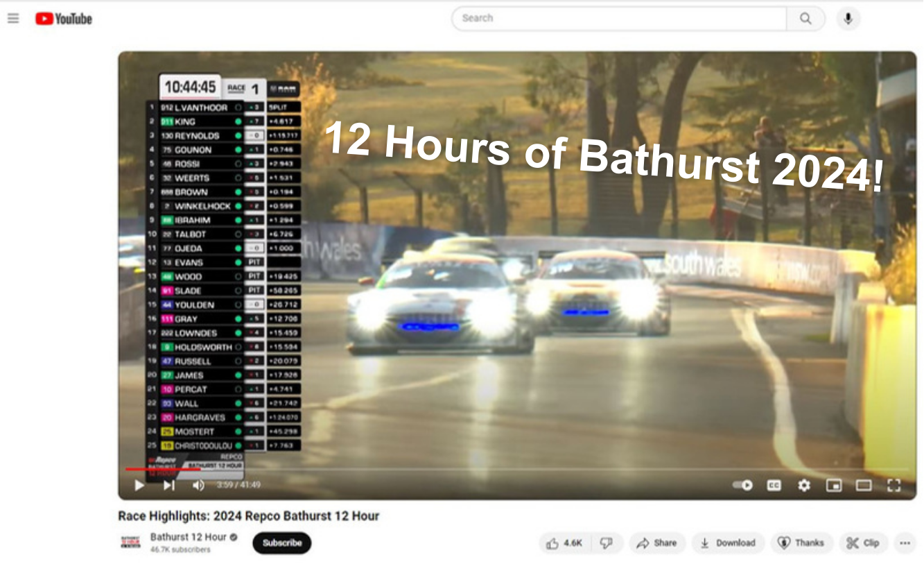Viewport: 924px width, 564px height.
Task: Switch to miniplayer mode
Action: click(x=834, y=485)
